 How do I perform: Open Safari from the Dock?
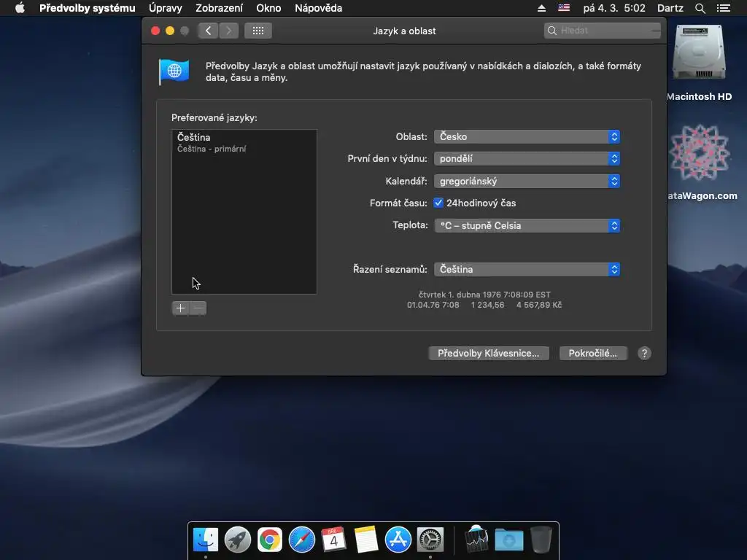click(x=302, y=540)
